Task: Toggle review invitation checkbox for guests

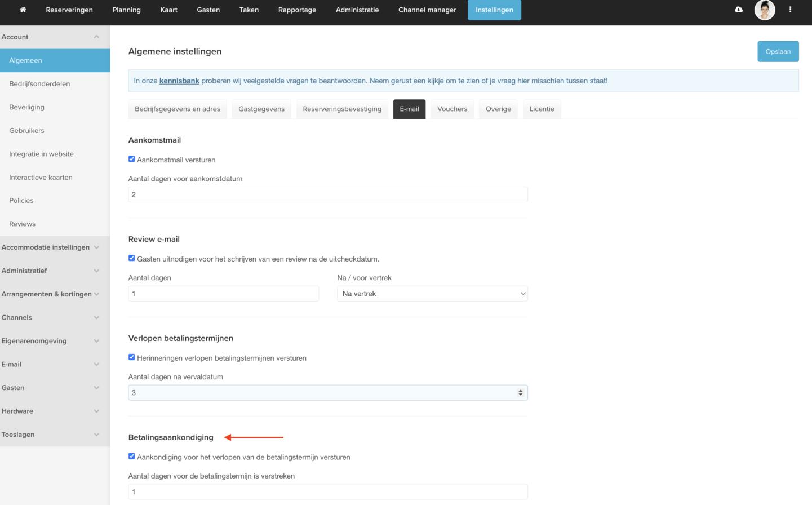Action: click(132, 259)
